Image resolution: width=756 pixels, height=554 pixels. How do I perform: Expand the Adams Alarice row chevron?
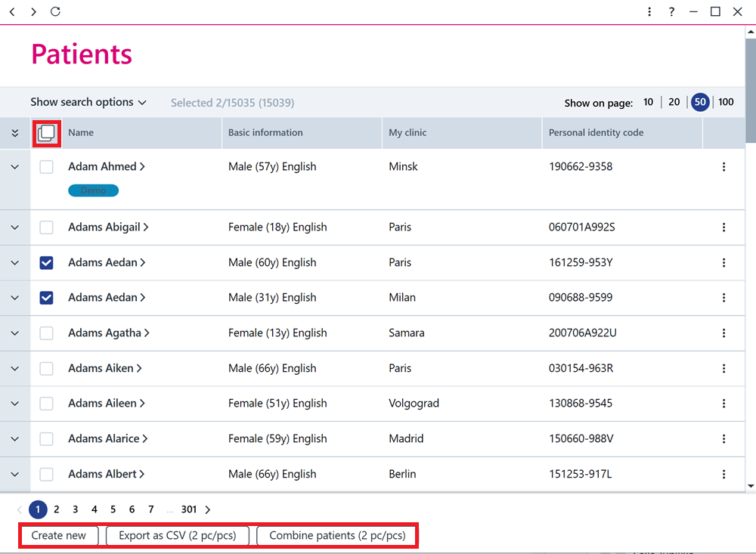pos(15,439)
